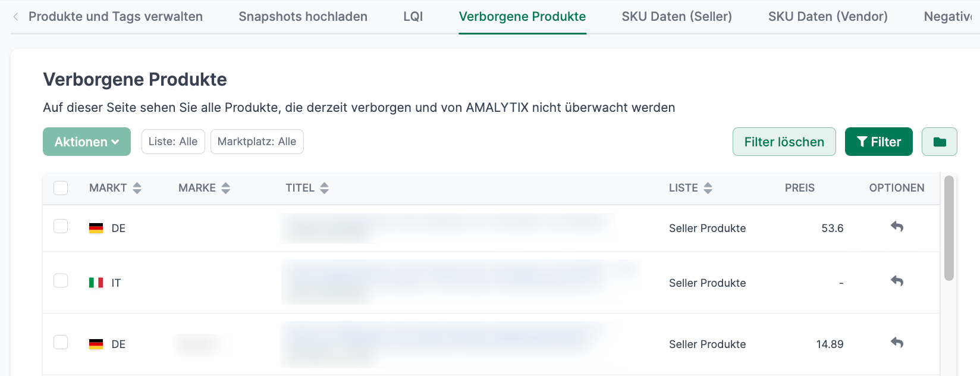Click the price value 53.6
Image resolution: width=980 pixels, height=376 pixels.
[x=832, y=228]
